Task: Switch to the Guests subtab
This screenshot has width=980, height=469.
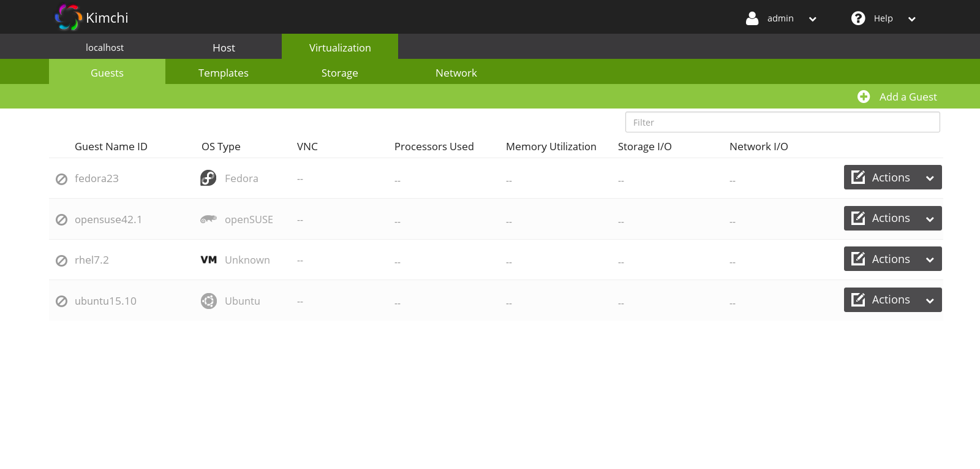Action: (x=107, y=72)
